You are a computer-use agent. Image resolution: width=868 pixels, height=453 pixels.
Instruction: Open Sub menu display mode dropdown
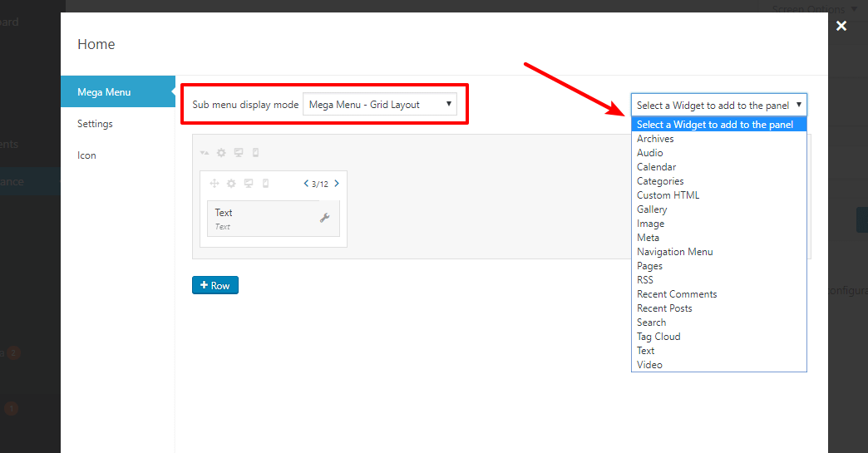click(380, 105)
